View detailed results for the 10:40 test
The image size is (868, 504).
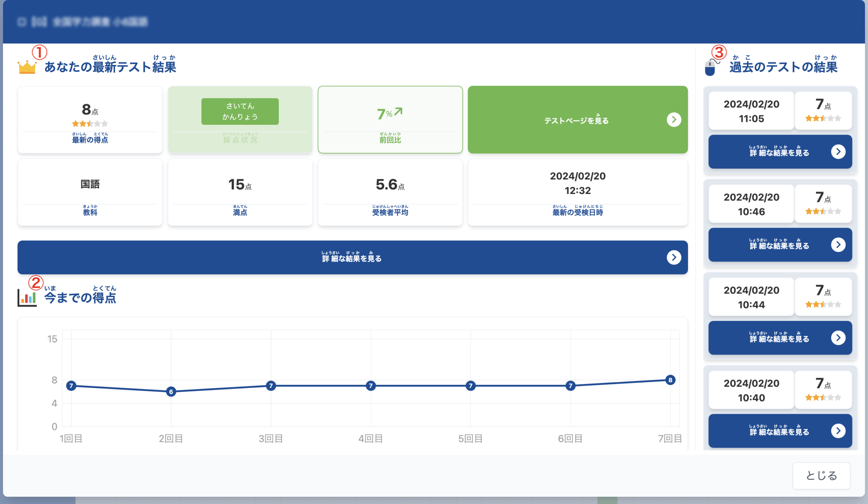(x=780, y=431)
